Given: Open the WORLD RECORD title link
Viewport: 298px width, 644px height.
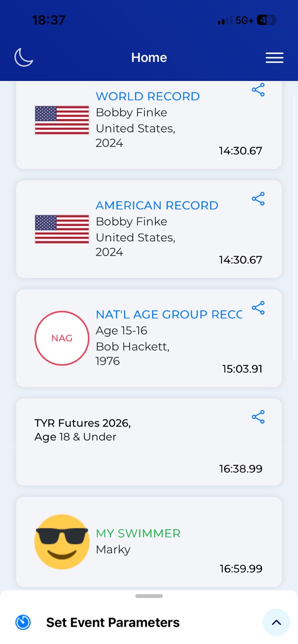Looking at the screenshot, I should point(147,96).
